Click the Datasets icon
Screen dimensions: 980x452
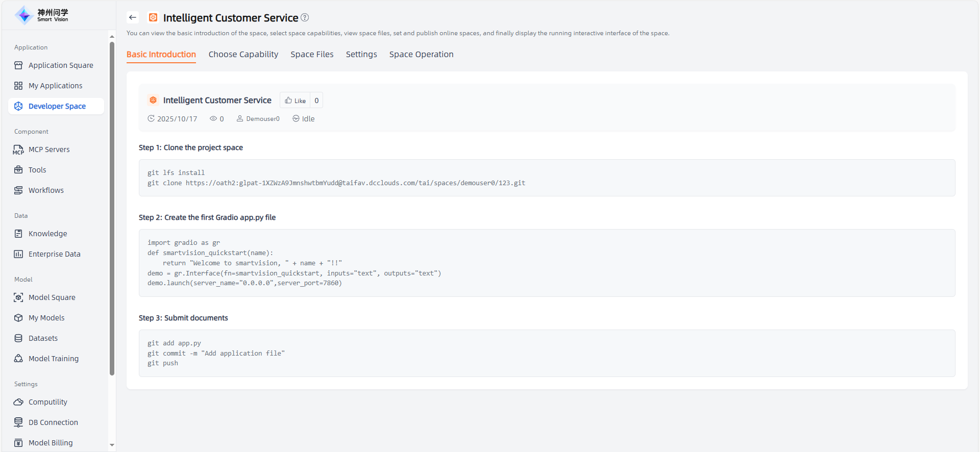(x=18, y=338)
